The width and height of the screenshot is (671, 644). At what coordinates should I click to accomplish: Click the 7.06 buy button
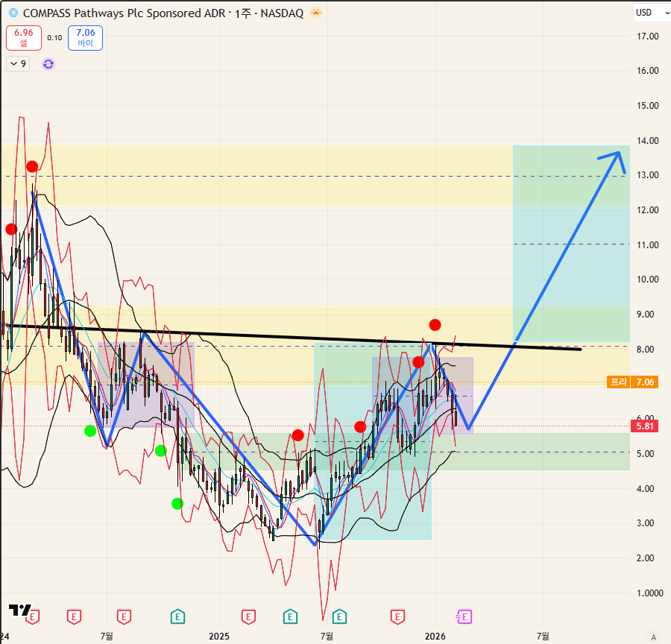click(x=85, y=38)
